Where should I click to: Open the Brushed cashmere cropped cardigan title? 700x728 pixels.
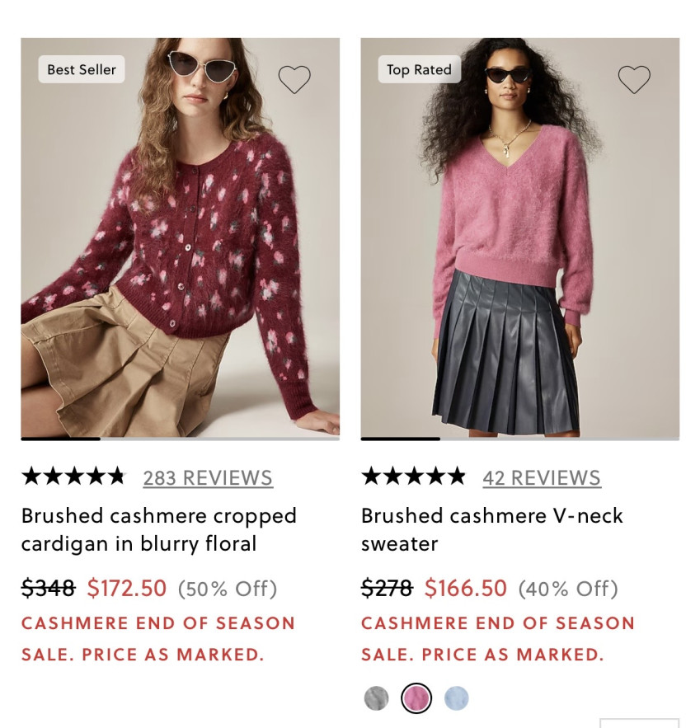pos(158,529)
